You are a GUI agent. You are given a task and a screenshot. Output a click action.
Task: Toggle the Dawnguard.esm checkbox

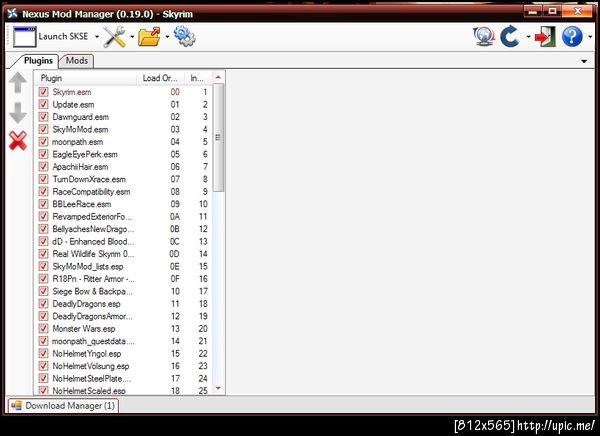tap(43, 117)
